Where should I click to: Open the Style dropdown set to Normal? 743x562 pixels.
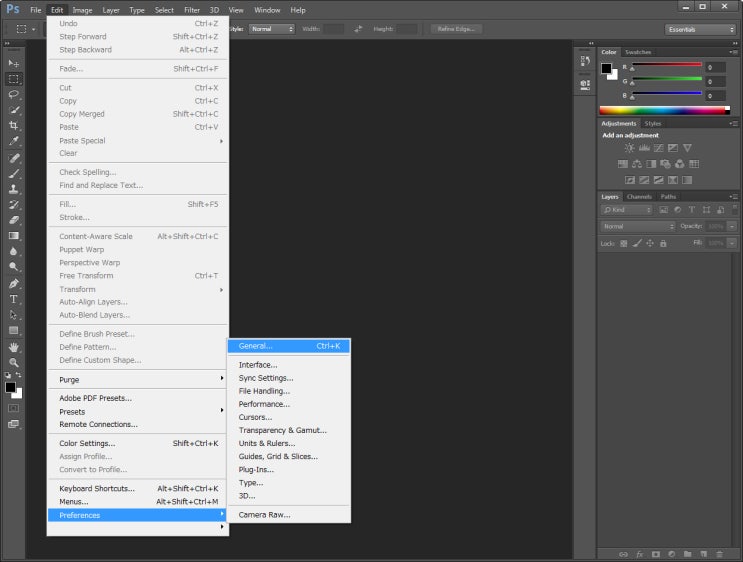[x=272, y=29]
